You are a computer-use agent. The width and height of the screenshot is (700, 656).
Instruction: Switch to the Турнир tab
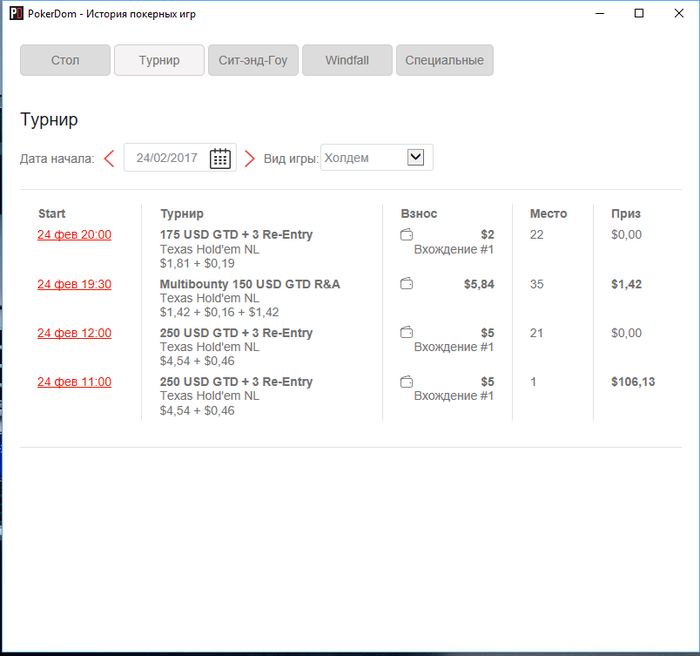pyautogui.click(x=159, y=60)
